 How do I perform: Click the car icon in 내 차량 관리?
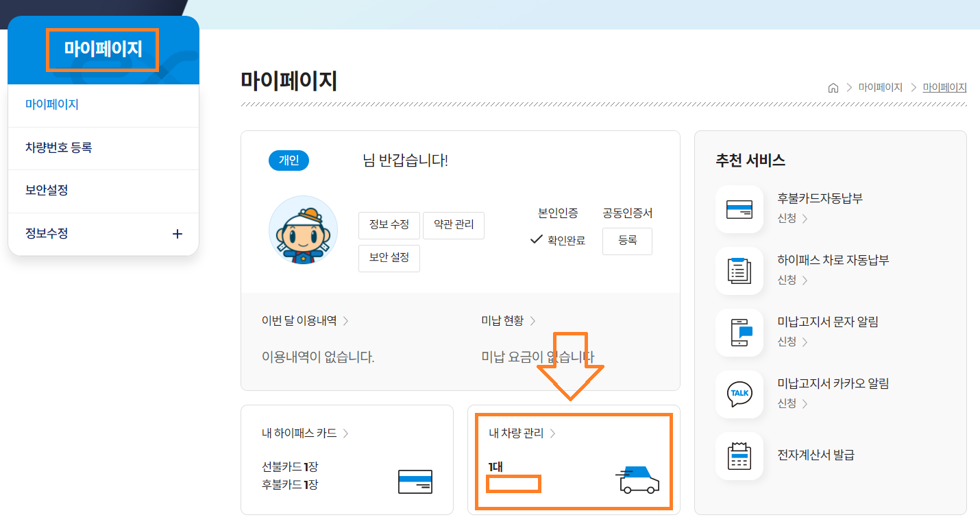click(639, 481)
